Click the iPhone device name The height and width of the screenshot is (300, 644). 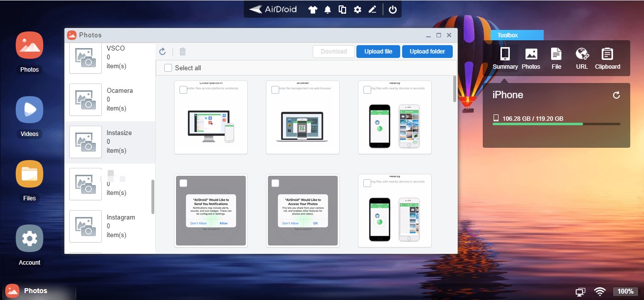pos(508,95)
